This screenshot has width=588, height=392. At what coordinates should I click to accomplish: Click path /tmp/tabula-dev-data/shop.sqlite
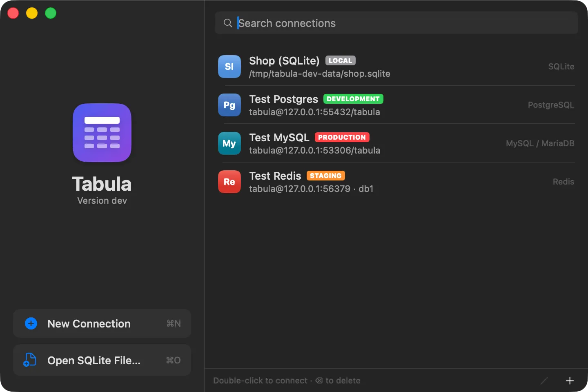tap(320, 73)
